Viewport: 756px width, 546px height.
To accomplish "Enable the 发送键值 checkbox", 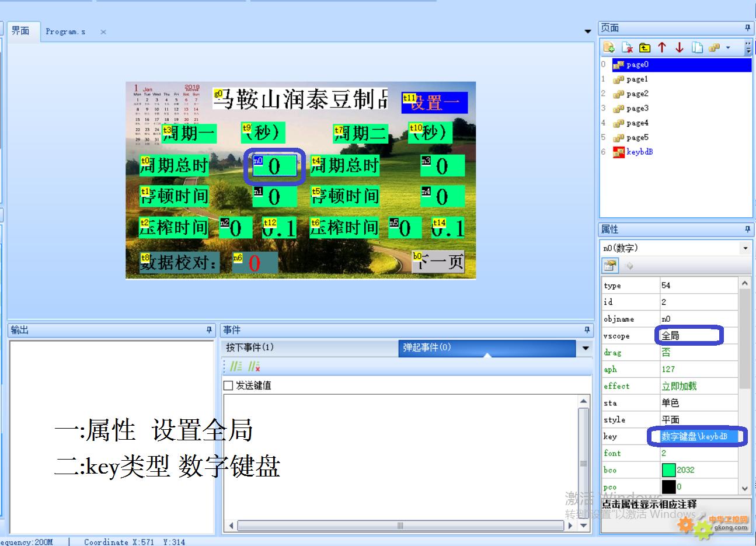I will pos(229,385).
